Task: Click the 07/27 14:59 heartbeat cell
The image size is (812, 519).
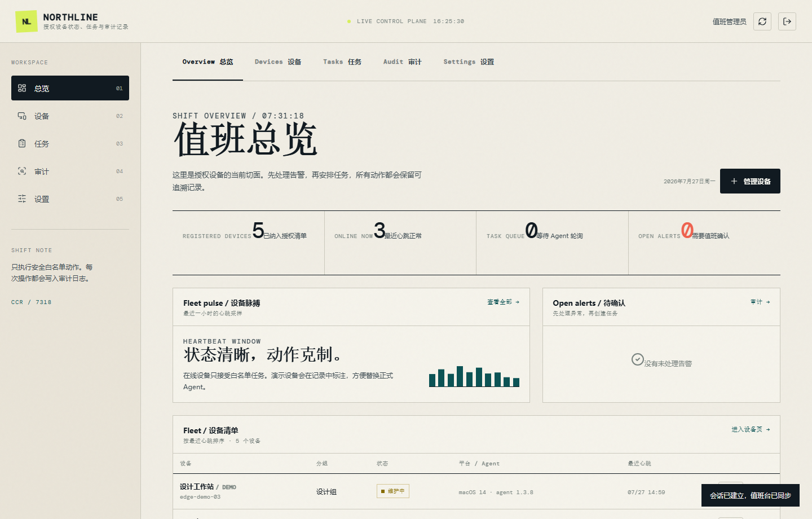Action: [646, 492]
